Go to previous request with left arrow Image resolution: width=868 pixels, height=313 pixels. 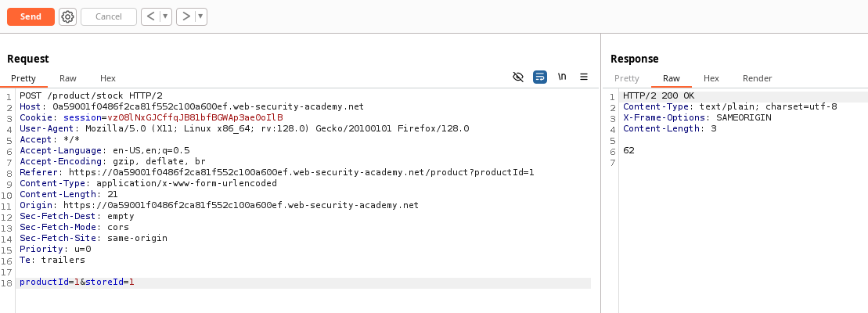pos(150,16)
